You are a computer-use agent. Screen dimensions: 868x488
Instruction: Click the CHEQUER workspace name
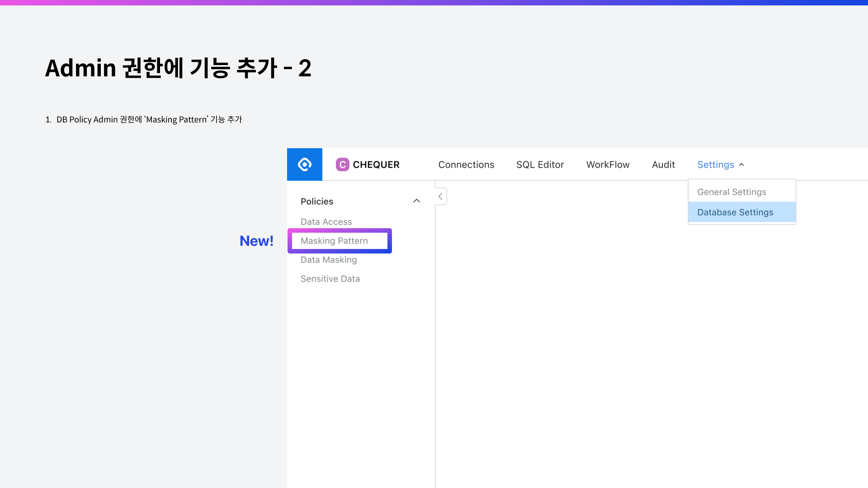(x=376, y=165)
